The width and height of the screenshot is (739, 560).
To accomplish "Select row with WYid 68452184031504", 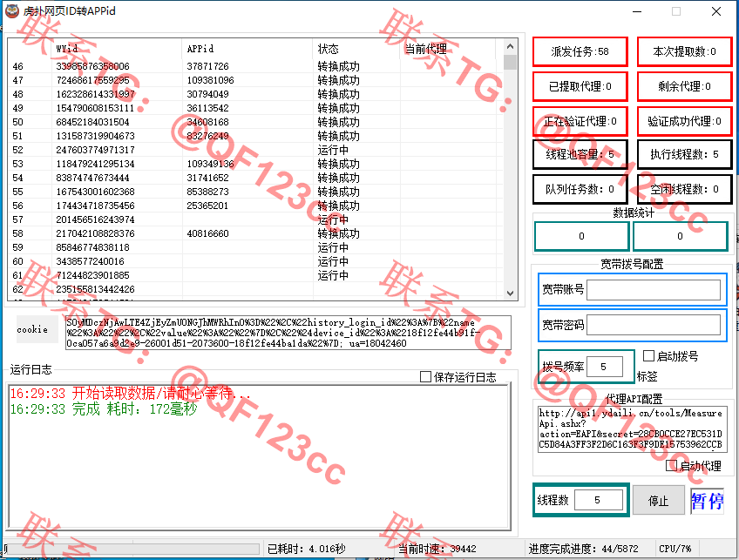I will (255, 122).
